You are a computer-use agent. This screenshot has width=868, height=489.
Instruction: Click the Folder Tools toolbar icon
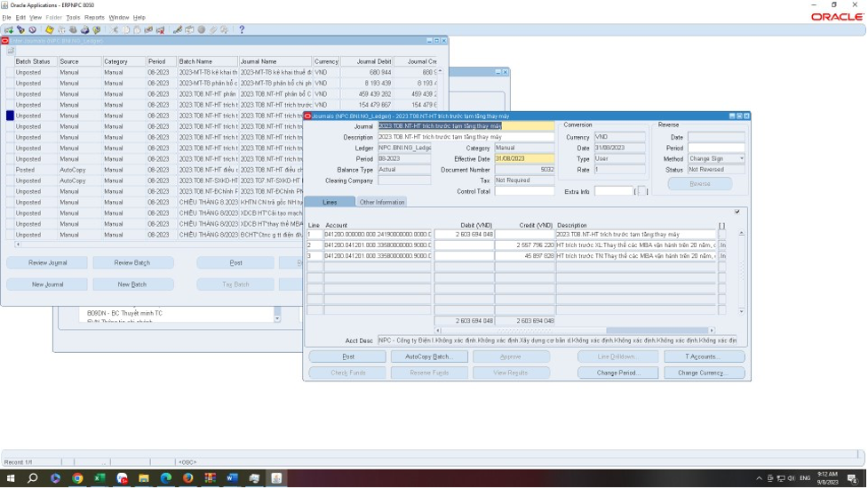(224, 30)
